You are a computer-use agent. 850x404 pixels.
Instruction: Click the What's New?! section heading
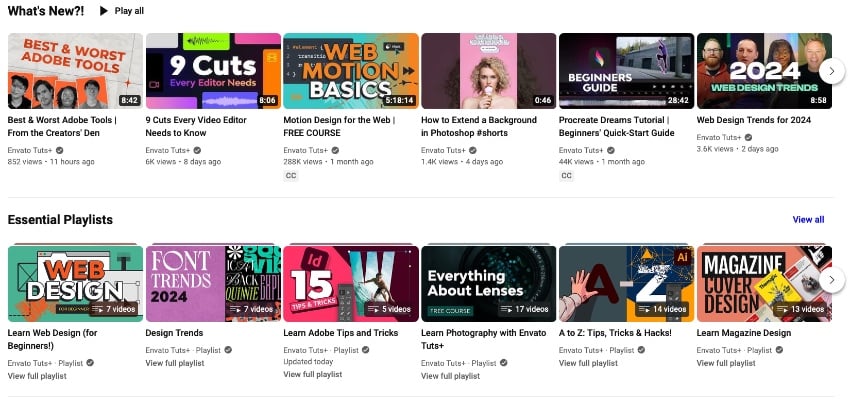[x=46, y=11]
